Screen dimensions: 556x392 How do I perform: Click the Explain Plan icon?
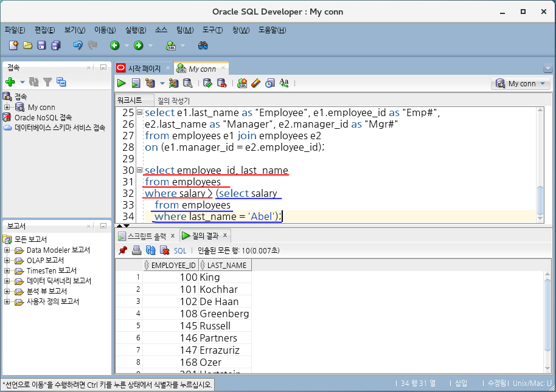point(150,83)
